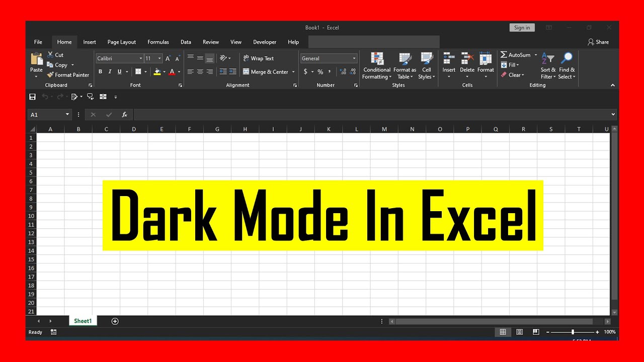Image resolution: width=644 pixels, height=362 pixels.
Task: Click Decrease Decimal icon
Action: (353, 72)
